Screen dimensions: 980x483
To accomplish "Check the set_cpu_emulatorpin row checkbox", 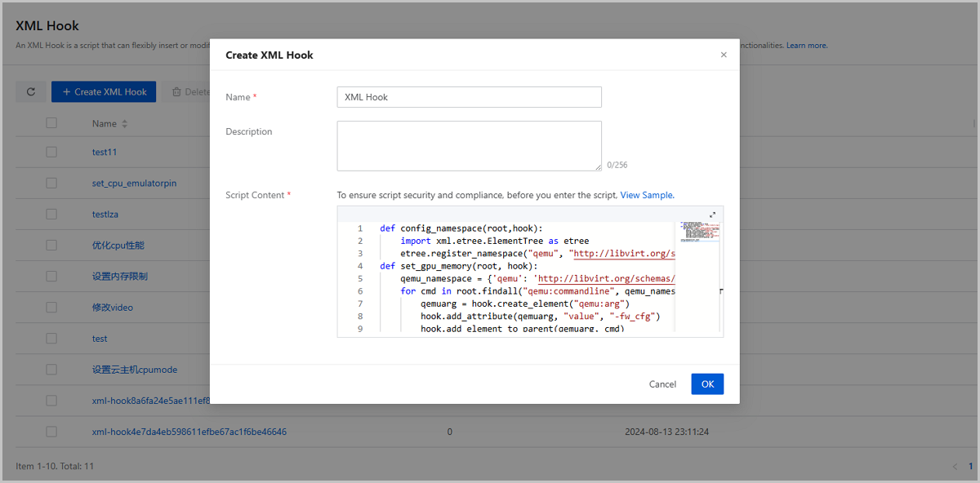I will click(x=51, y=184).
